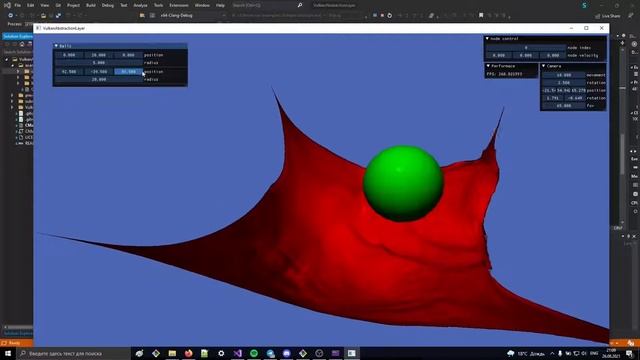
Task: Open File Explorer from the taskbar
Action: [x=172, y=353]
